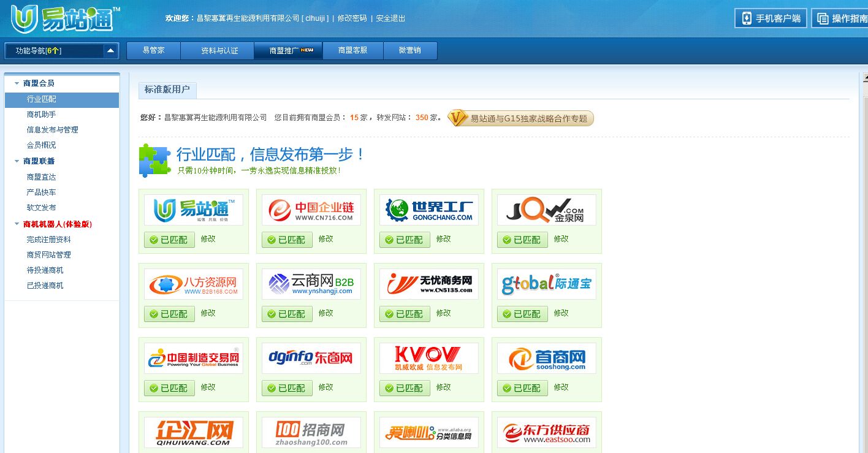Click the 世界工厂 gongchang.com logo

[x=429, y=210]
